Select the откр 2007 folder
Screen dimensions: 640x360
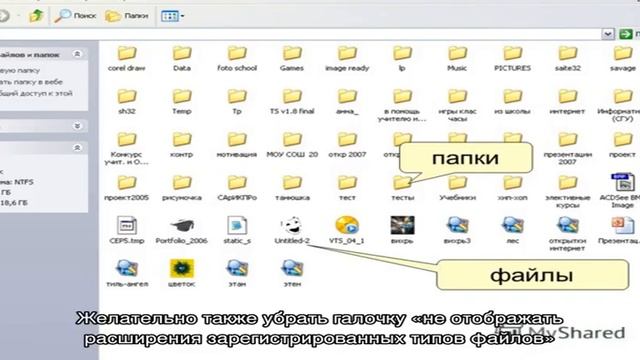(347, 145)
